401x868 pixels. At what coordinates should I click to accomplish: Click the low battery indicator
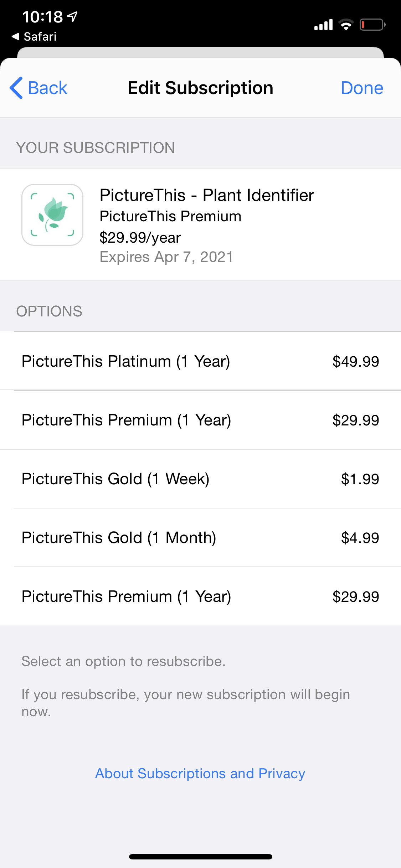[x=372, y=25]
